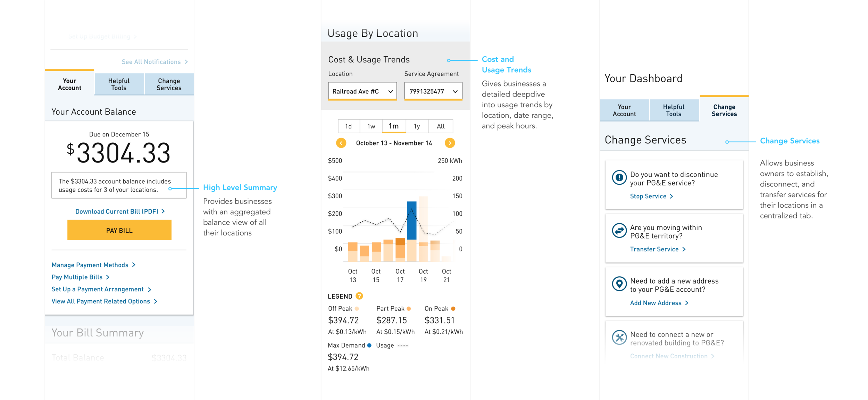Click the Add New Address pin icon
This screenshot has width=868, height=400.
coord(619,284)
